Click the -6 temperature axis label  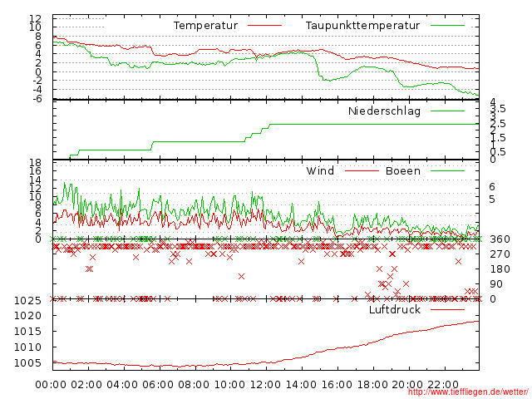point(37,98)
